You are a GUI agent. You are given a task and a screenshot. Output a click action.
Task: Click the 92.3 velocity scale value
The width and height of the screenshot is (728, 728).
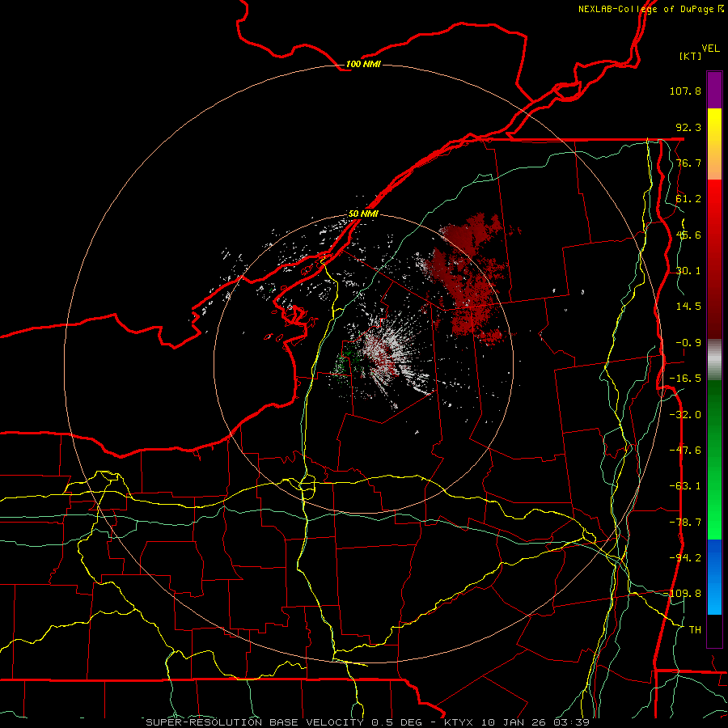point(688,127)
